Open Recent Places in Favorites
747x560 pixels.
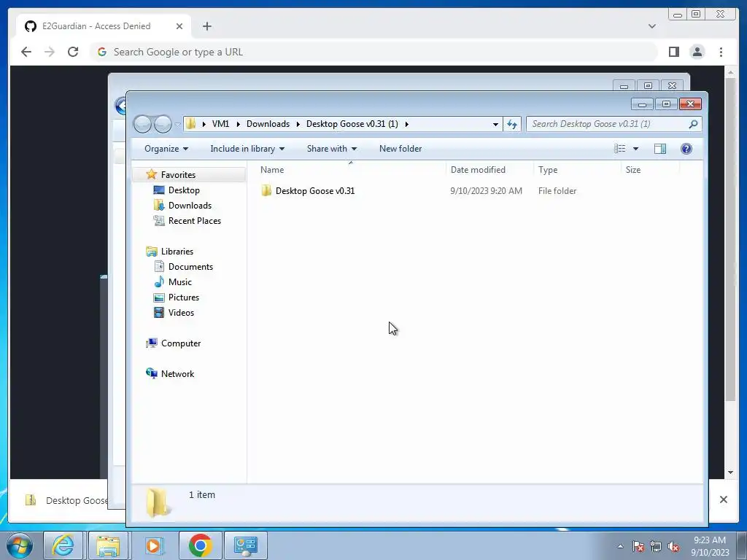(194, 220)
